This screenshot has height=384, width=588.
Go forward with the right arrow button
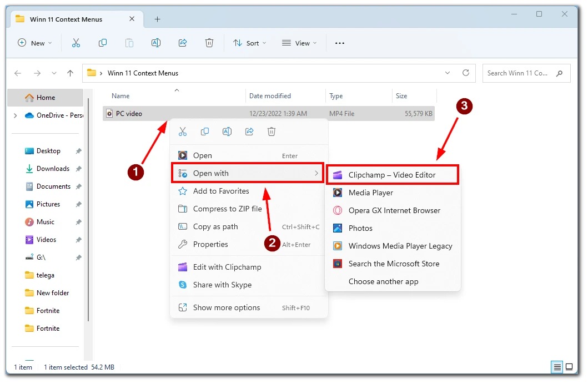click(x=37, y=73)
